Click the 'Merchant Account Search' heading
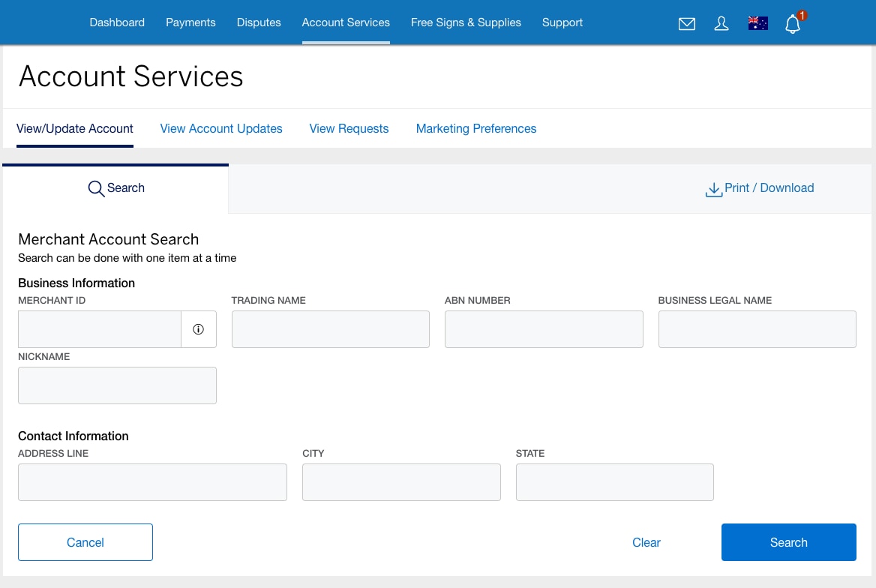The width and height of the screenshot is (876, 588). pyautogui.click(x=109, y=239)
